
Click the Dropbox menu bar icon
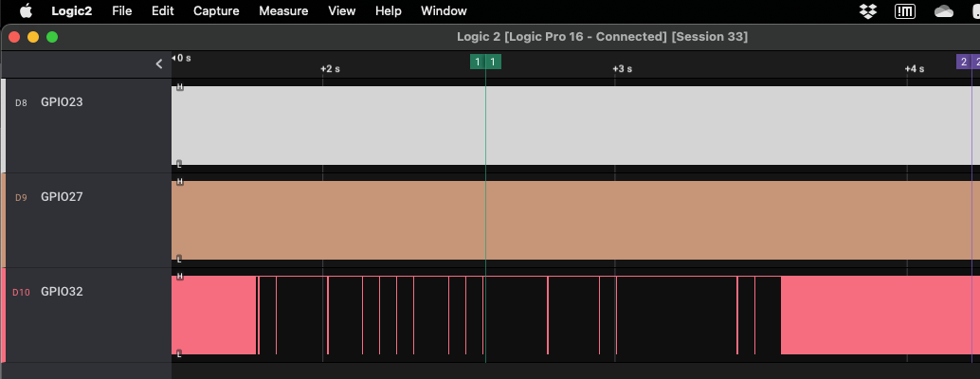[x=867, y=11]
